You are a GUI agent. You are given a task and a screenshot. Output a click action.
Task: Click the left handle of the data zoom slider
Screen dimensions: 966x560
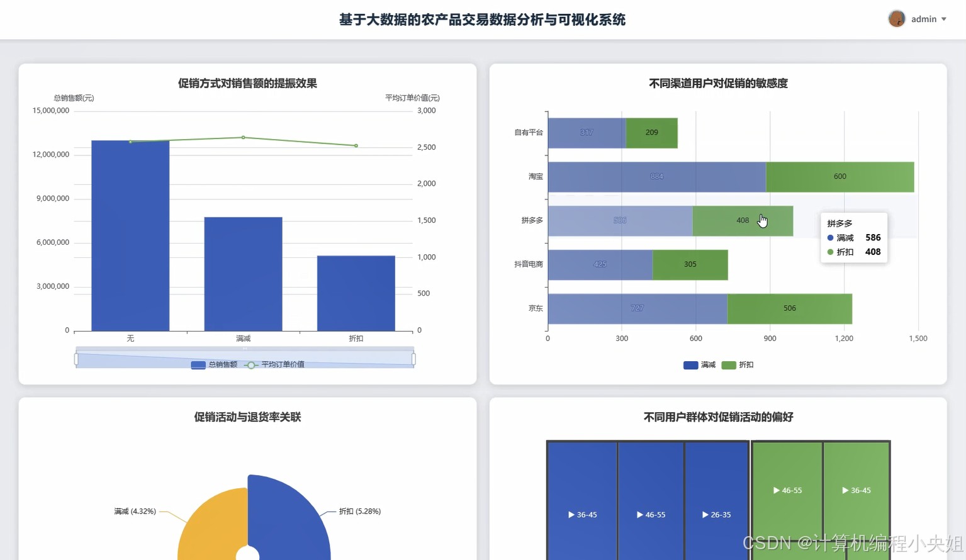coord(76,359)
